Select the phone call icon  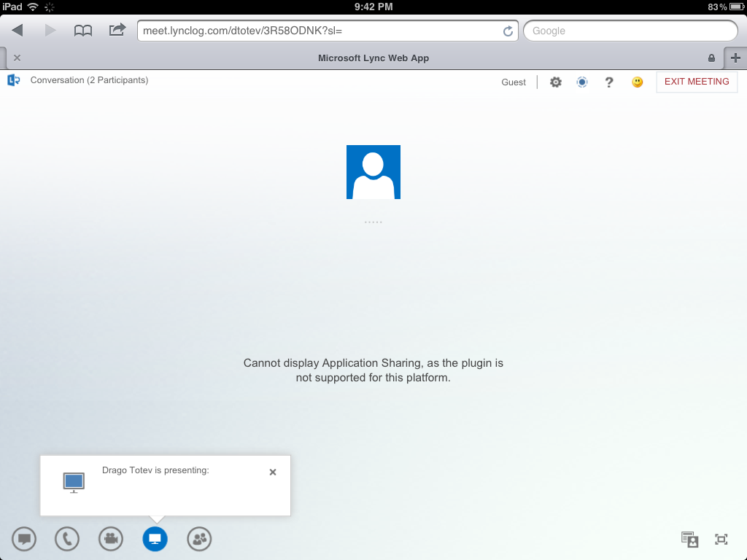(x=66, y=539)
